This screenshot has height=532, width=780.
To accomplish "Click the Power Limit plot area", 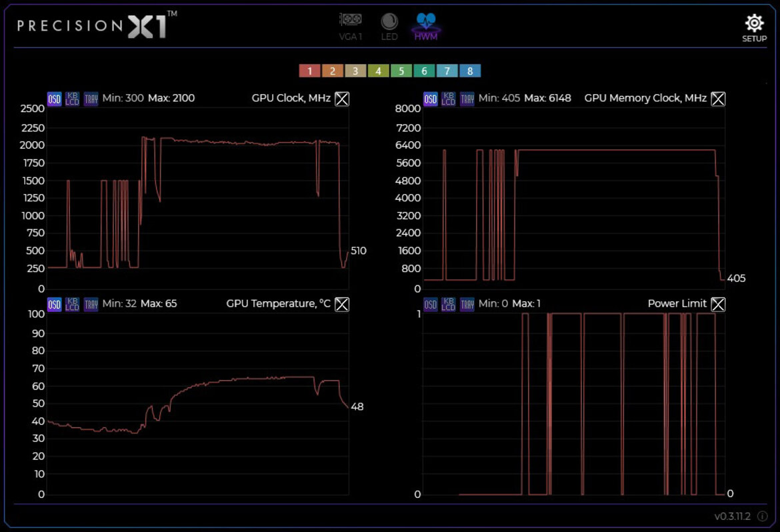I will [x=574, y=404].
